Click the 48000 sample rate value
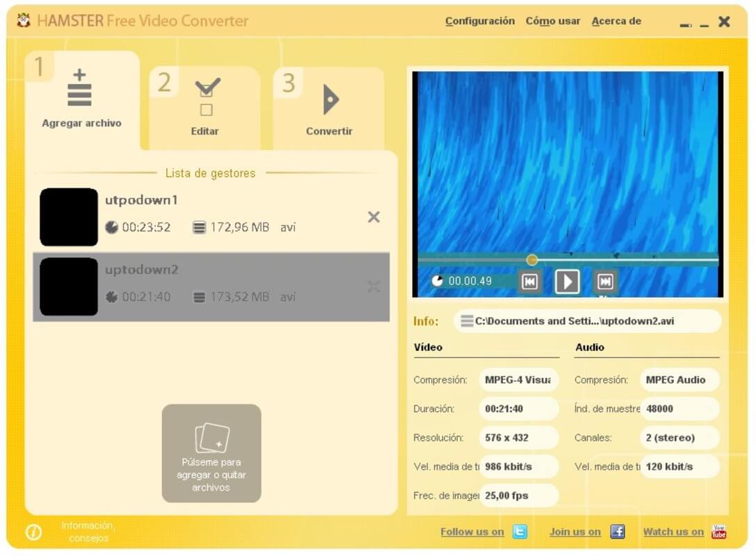This screenshot has height=556, width=756. tap(679, 409)
